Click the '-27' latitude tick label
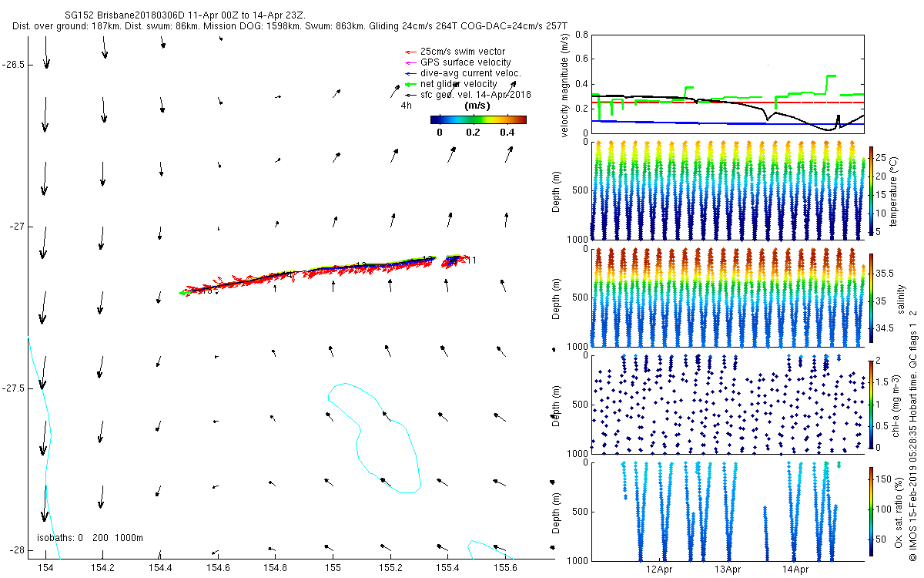 tap(18, 227)
